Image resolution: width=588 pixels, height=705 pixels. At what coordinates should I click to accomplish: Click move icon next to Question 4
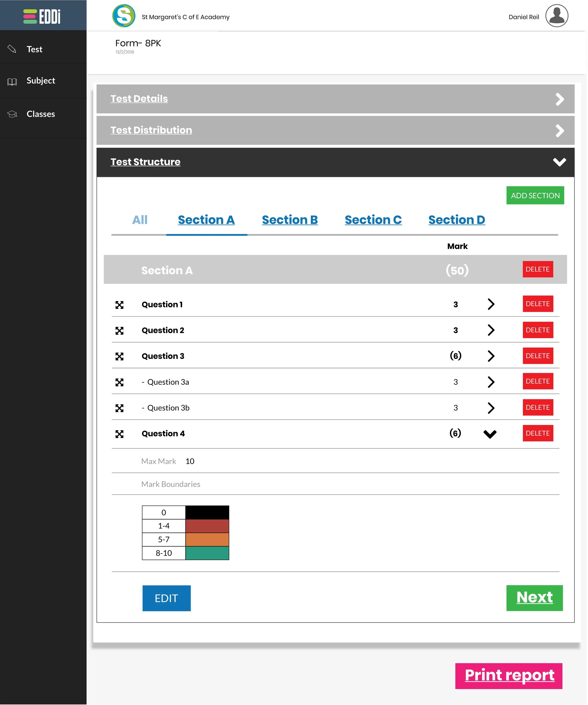119,434
